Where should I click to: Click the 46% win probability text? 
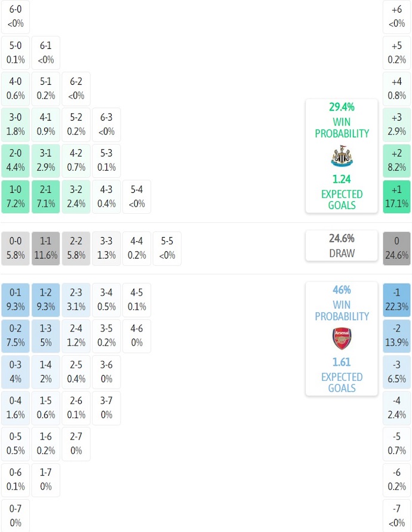pos(341,290)
